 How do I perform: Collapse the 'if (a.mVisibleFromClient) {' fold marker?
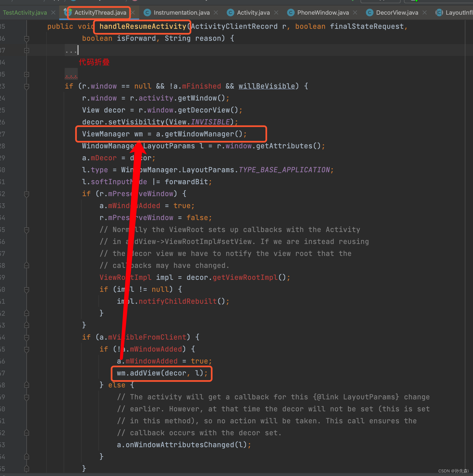click(27, 337)
